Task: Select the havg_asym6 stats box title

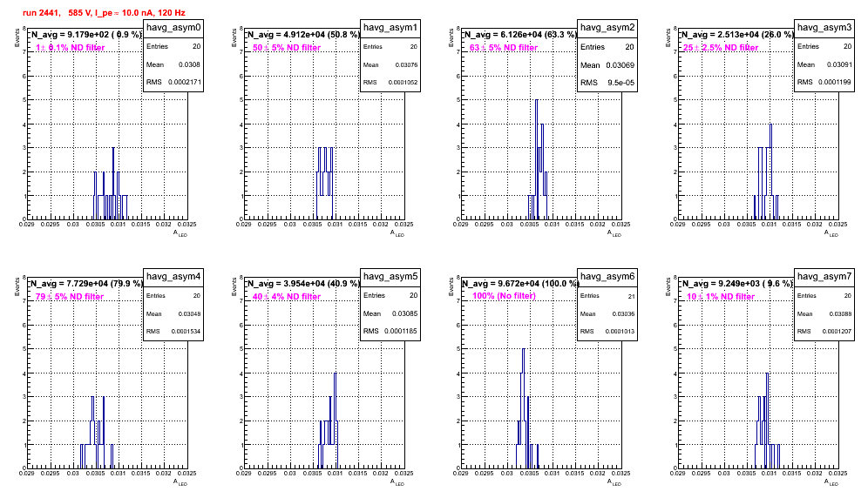Action: (x=607, y=277)
